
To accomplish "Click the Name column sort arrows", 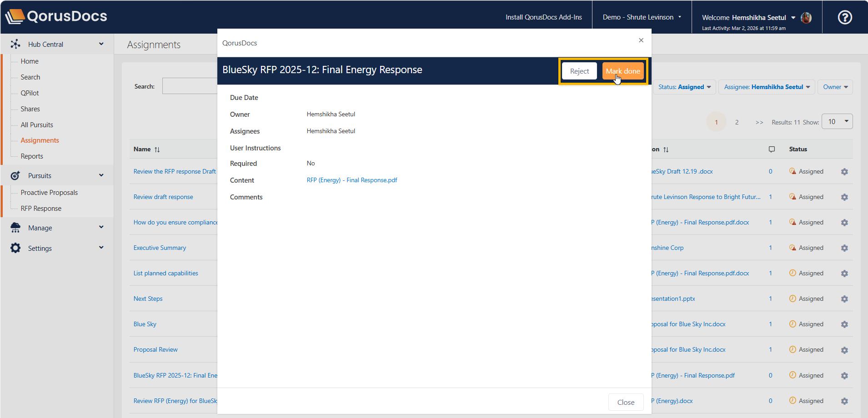I will pyautogui.click(x=157, y=149).
